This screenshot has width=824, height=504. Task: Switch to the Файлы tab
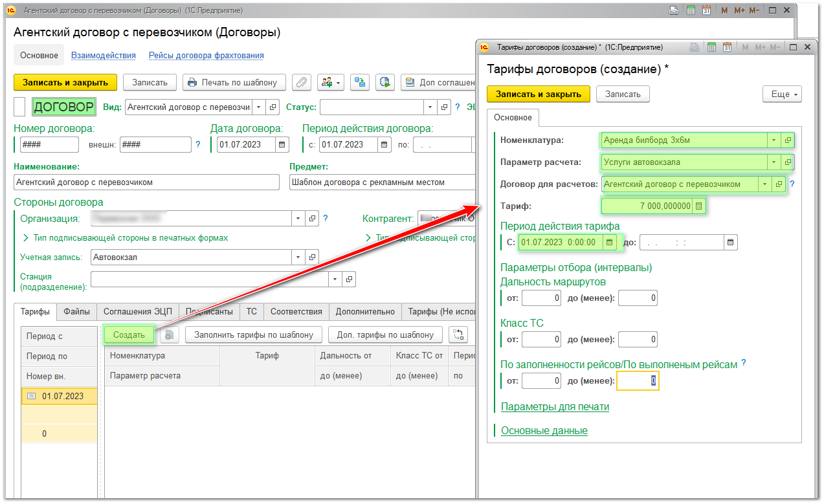[76, 311]
